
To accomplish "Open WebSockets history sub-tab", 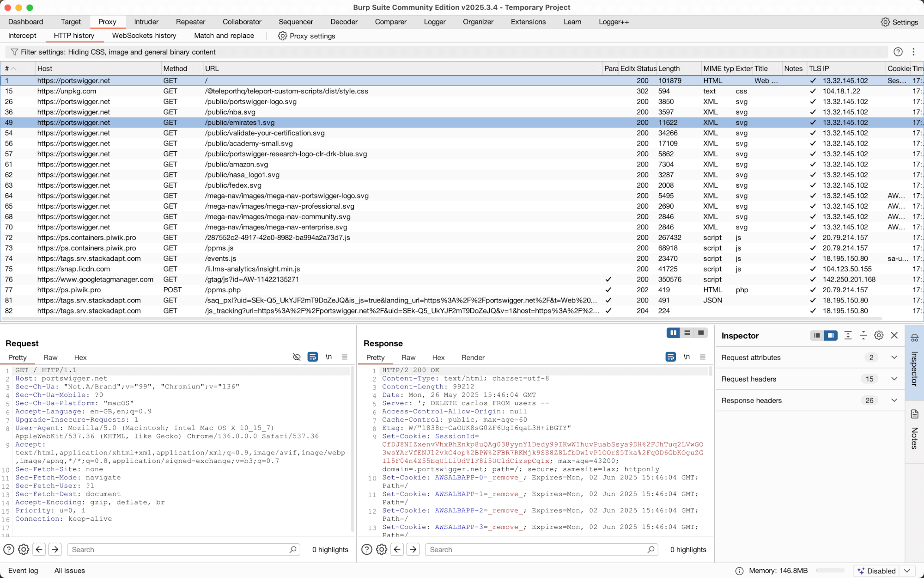I will [x=144, y=36].
